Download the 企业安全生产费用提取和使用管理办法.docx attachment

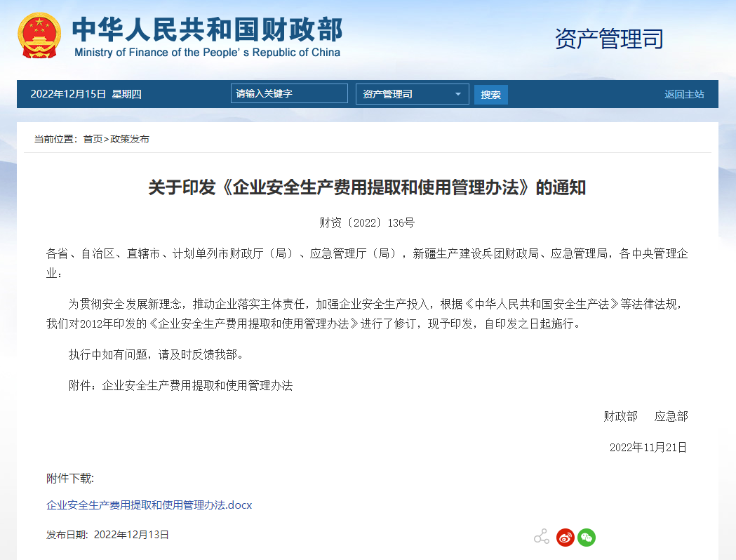click(148, 505)
